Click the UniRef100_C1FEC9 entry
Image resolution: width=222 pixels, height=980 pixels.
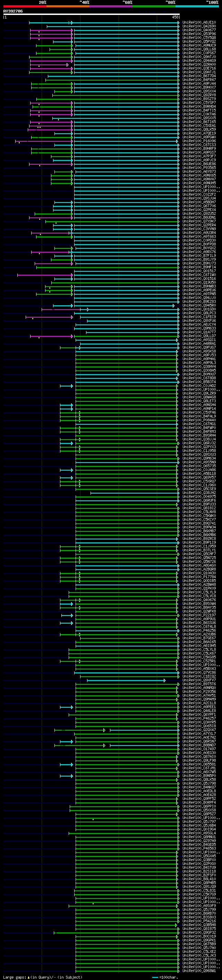pos(199,317)
